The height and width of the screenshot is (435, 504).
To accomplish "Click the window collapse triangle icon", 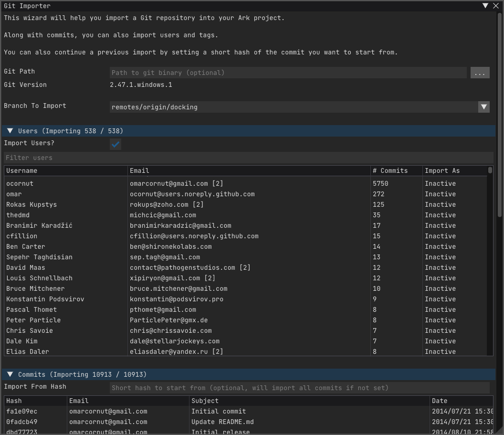I will (x=485, y=6).
